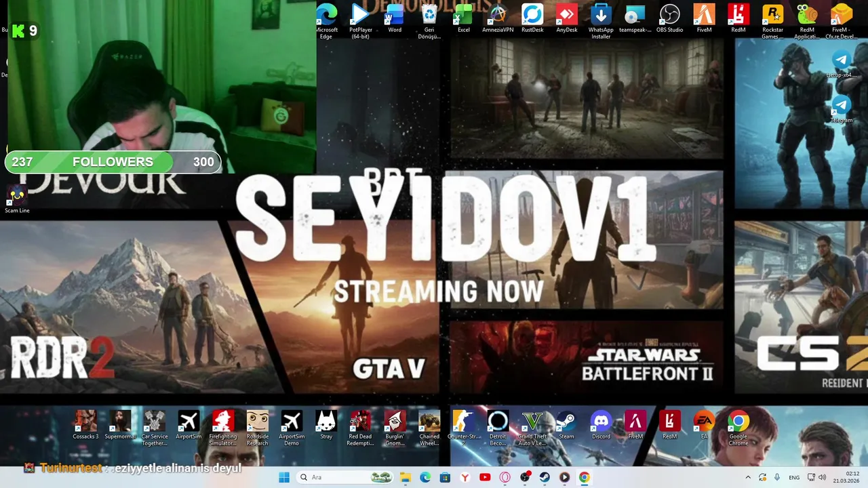Launch the Red Dead Redemption shortcut
This screenshot has height=488, width=868.
point(361,428)
